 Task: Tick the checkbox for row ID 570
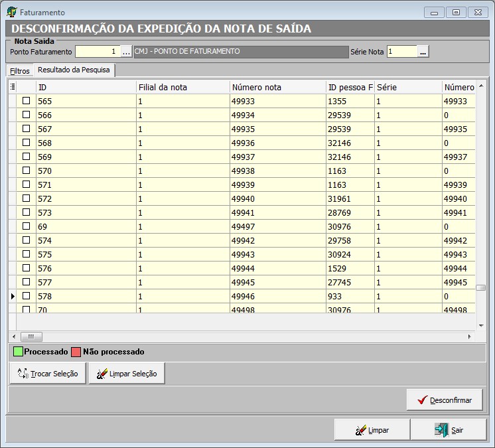(x=27, y=171)
